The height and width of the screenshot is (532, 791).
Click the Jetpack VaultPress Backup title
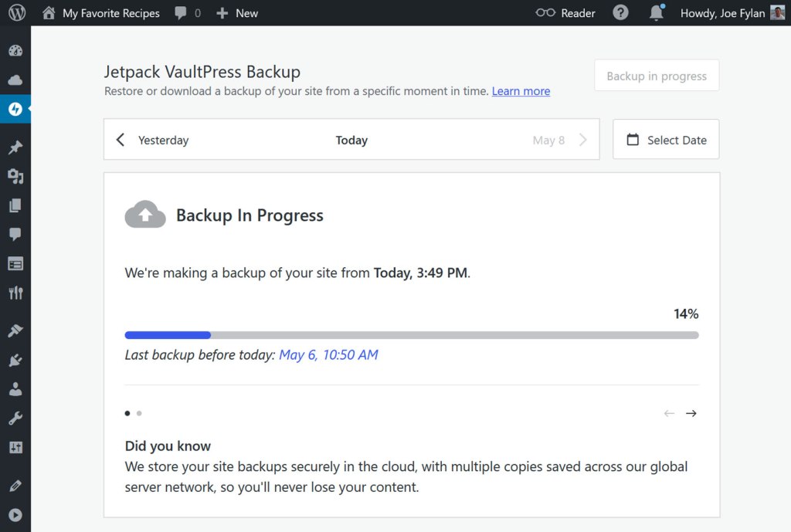(x=202, y=72)
